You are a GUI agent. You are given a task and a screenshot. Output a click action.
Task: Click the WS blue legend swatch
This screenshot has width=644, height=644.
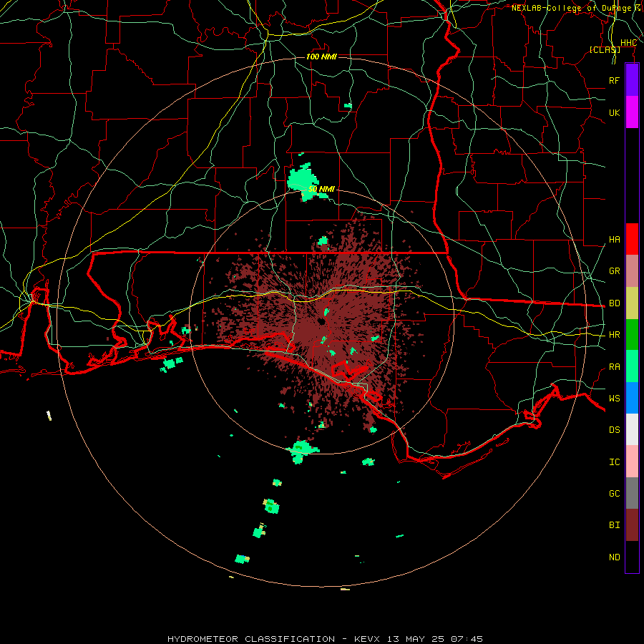click(x=632, y=398)
